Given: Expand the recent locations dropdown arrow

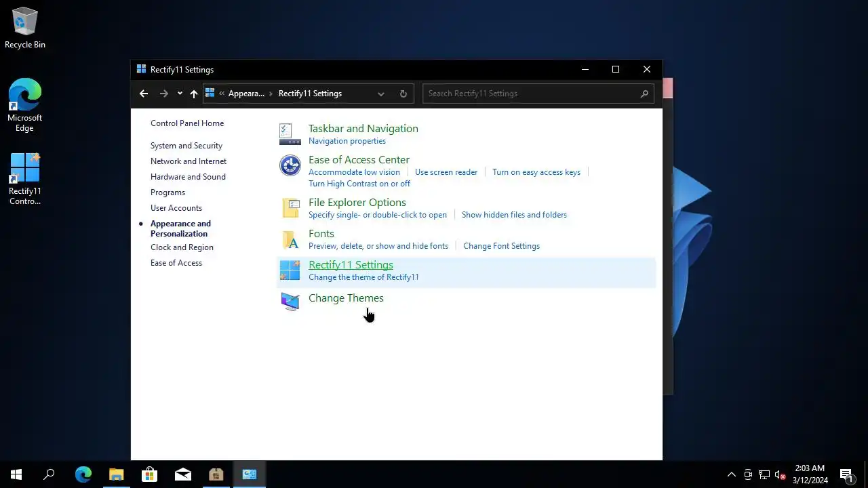Looking at the screenshot, I should click(x=180, y=94).
